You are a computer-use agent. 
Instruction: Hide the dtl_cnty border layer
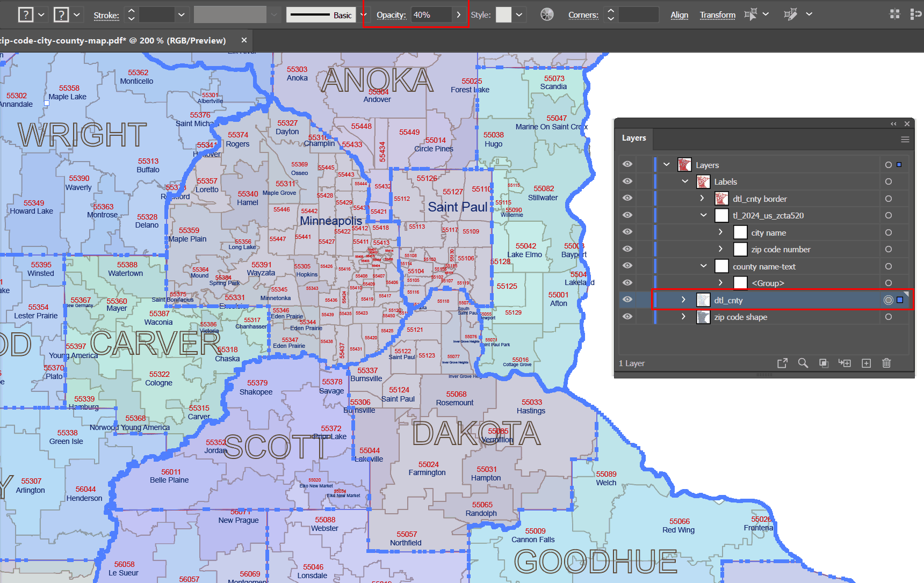pos(627,198)
